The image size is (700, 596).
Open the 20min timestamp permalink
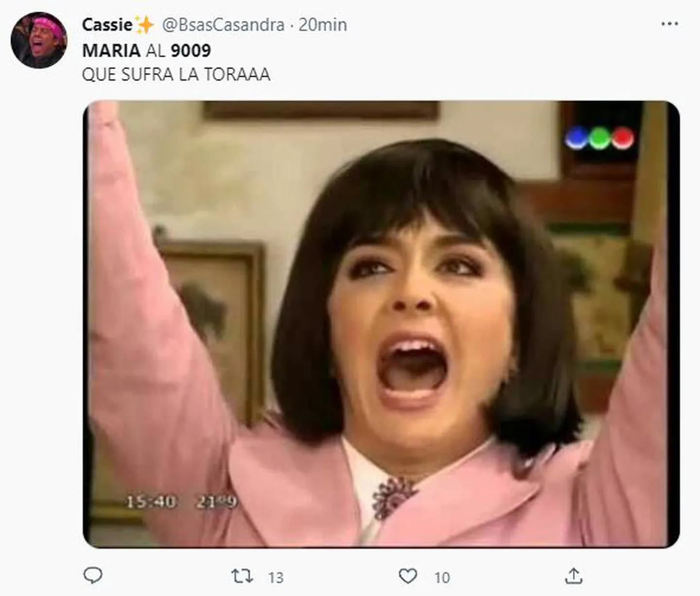[323, 25]
